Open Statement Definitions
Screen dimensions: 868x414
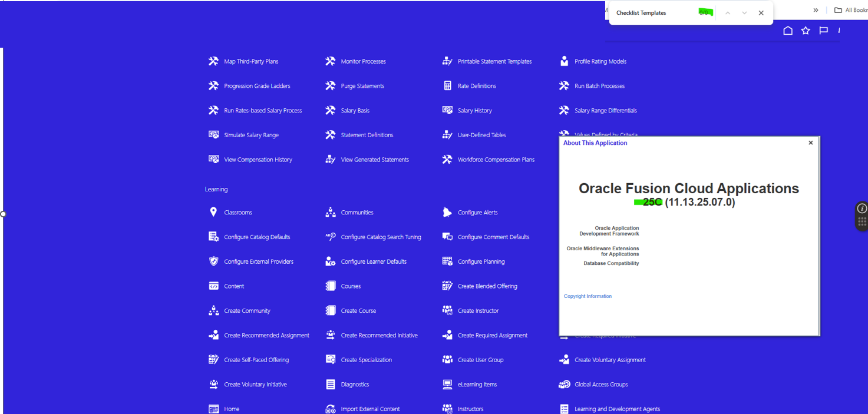coord(367,135)
